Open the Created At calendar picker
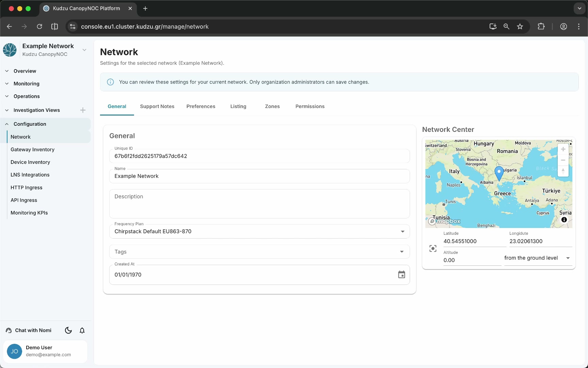Viewport: 588px width, 368px height. point(402,275)
